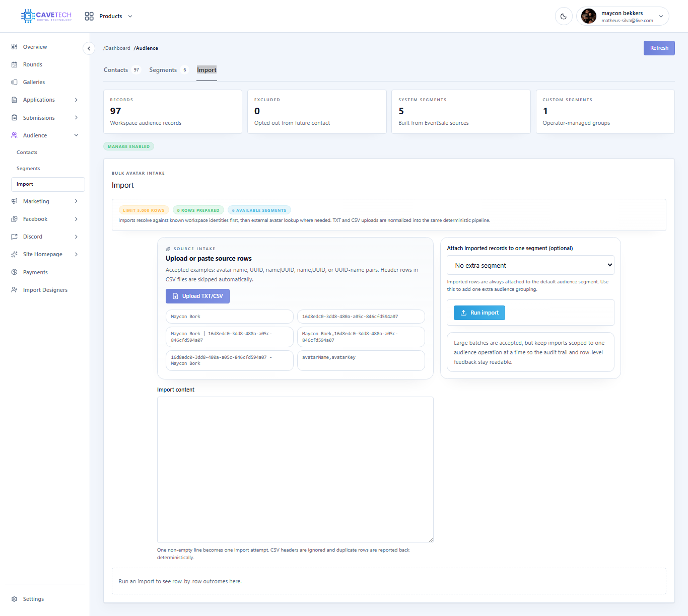Click the Settings gear icon
Viewport: 688px width, 616px height.
14,599
